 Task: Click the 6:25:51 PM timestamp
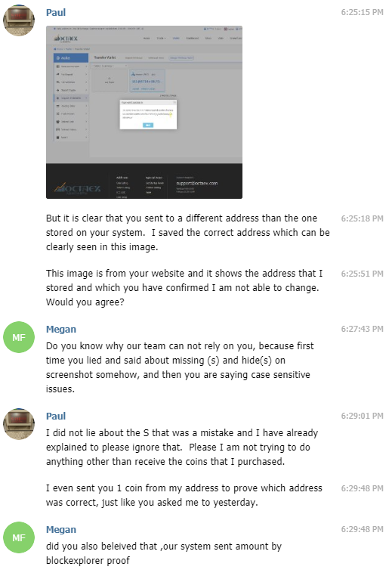362,274
